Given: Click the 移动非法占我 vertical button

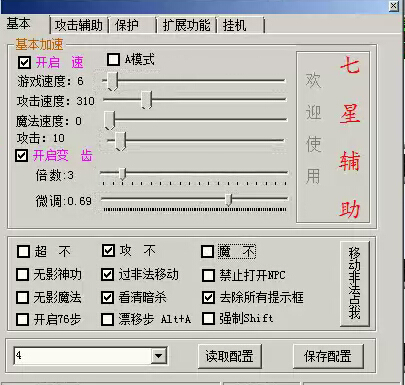Looking at the screenshot, I should click(x=355, y=283).
